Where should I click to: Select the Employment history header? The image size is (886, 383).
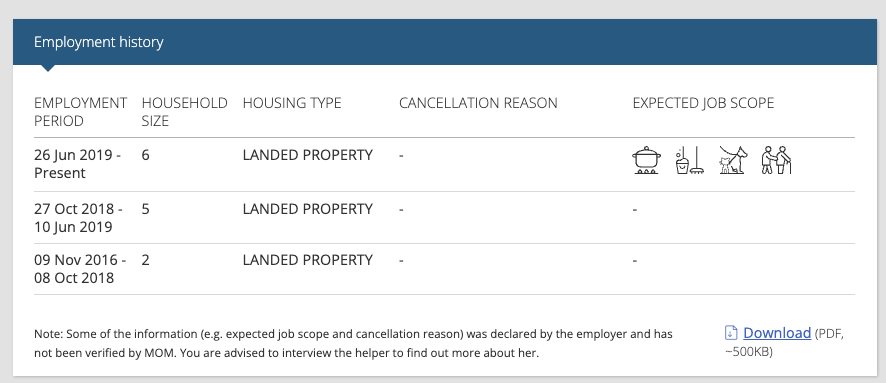click(x=98, y=42)
